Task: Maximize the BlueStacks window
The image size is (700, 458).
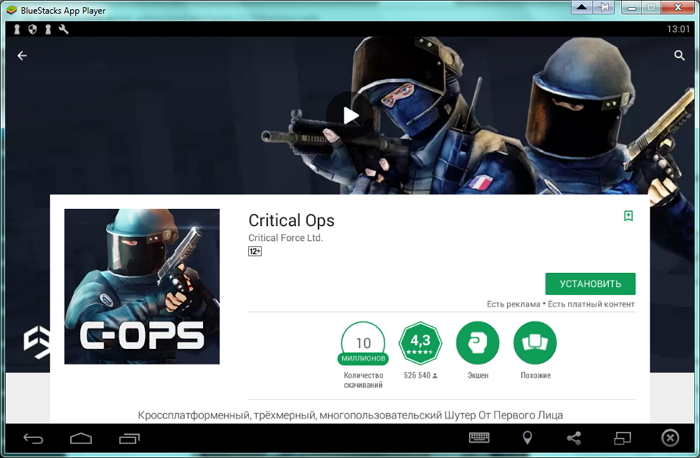Action: (x=651, y=7)
